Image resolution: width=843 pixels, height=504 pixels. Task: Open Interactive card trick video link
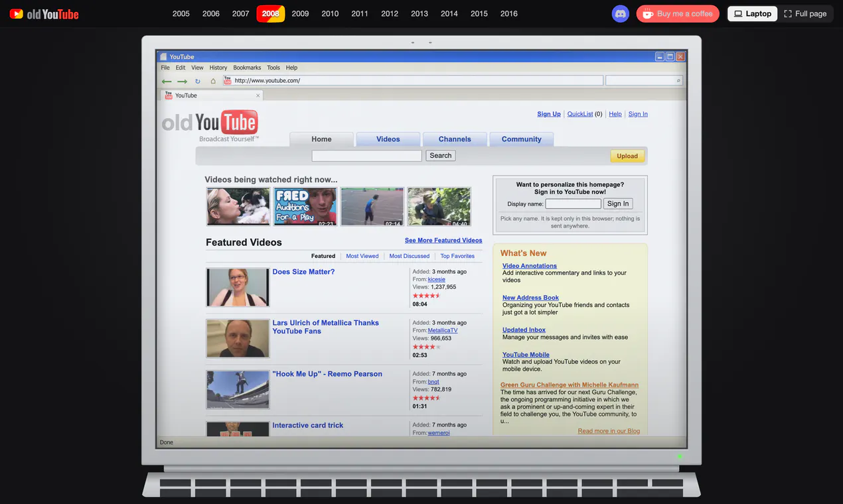point(308,426)
